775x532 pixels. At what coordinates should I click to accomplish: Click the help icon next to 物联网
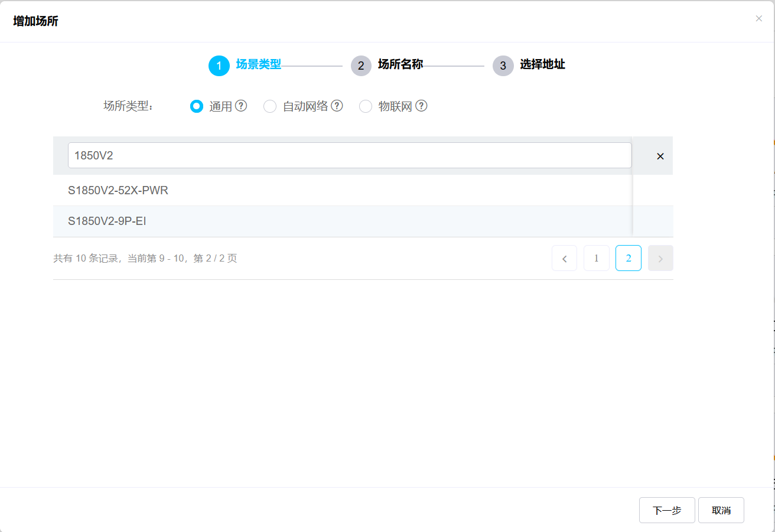pyautogui.click(x=421, y=106)
